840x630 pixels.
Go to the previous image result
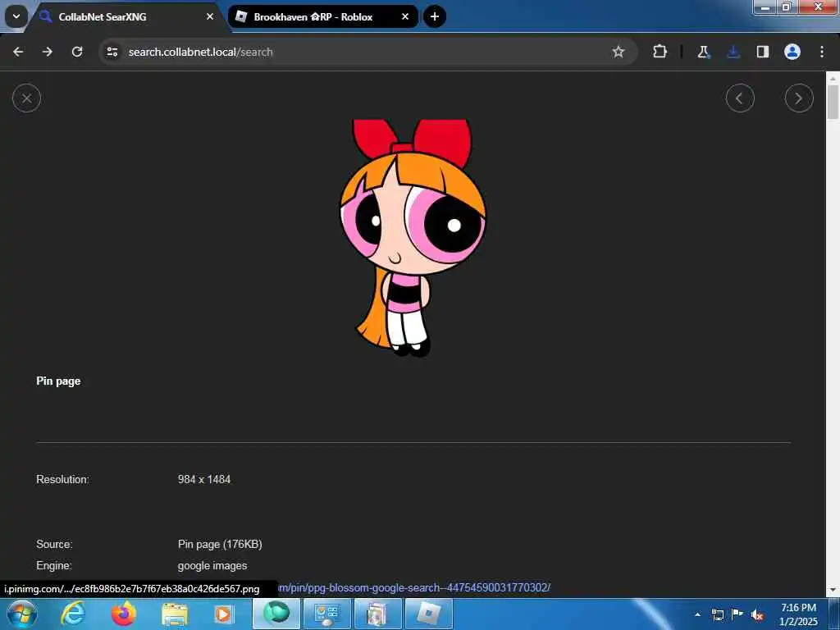coord(740,98)
